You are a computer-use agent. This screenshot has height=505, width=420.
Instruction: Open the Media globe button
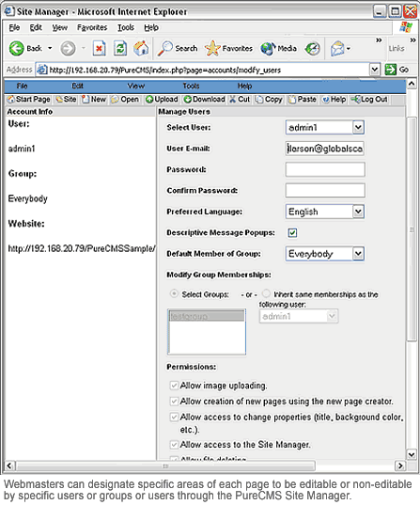click(x=278, y=49)
